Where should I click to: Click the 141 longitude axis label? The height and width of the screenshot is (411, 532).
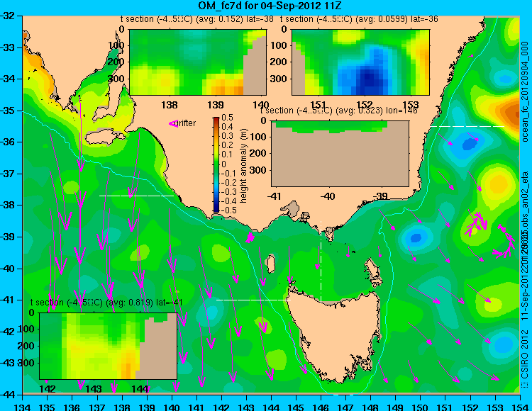pos(196,407)
